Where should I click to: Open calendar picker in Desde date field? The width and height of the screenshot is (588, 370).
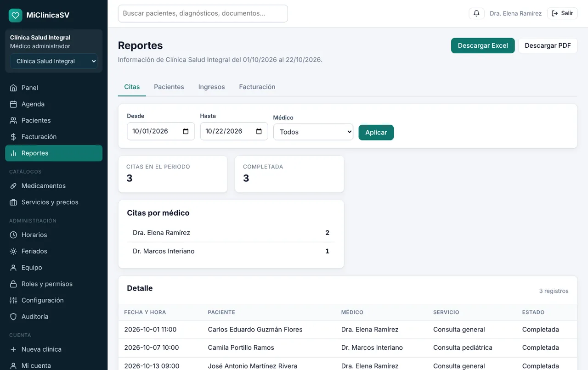(x=186, y=131)
